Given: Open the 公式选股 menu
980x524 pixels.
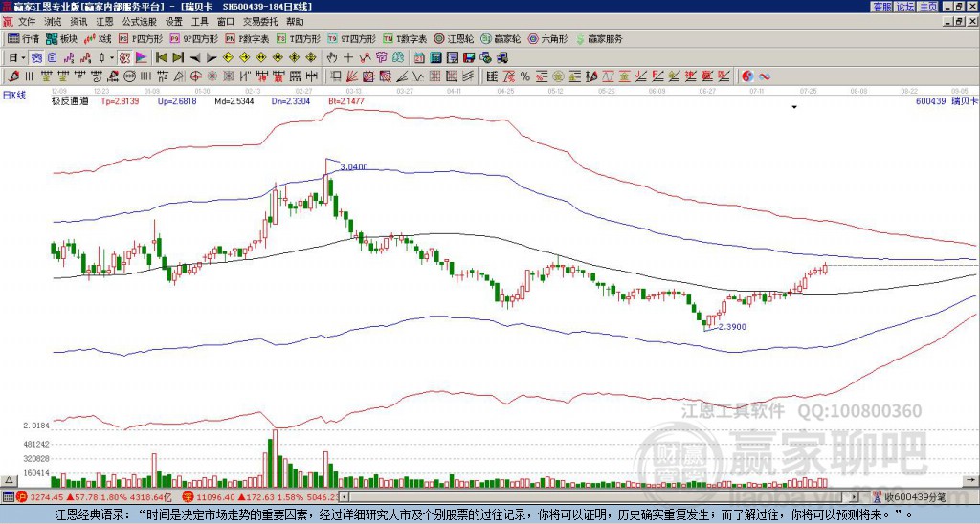Looking at the screenshot, I should click(x=140, y=22).
